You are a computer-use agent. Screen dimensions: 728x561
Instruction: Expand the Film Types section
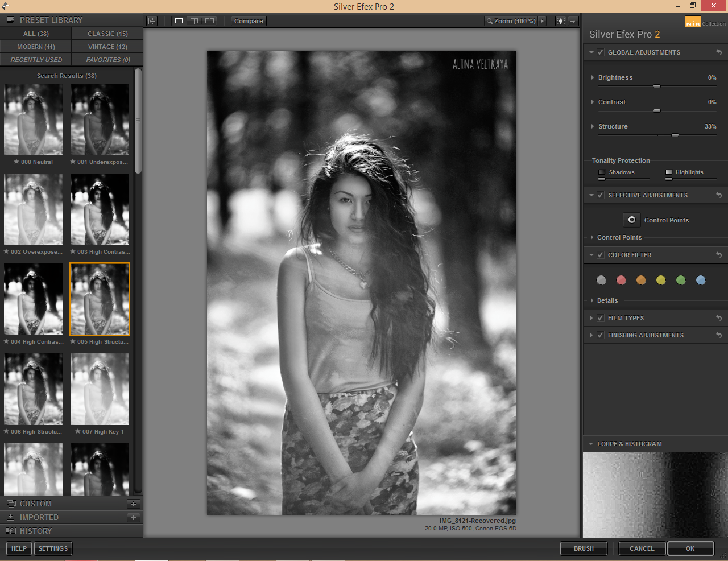[591, 318]
